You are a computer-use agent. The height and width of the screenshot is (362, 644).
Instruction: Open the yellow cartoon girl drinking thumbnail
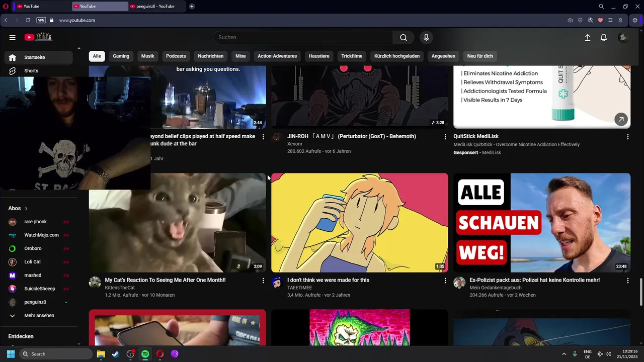coord(360,223)
